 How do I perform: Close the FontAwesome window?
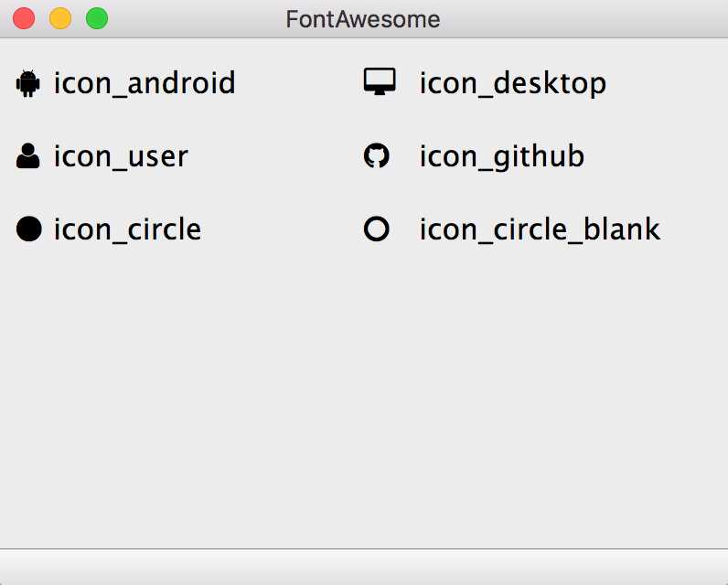(x=24, y=18)
